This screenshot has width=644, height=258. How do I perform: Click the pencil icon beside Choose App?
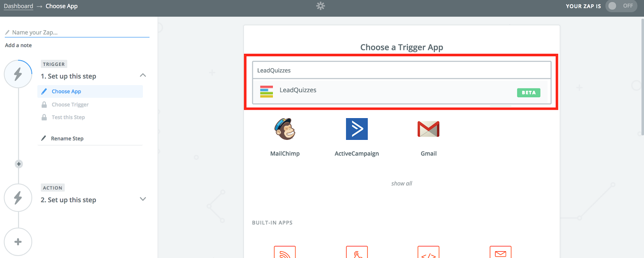point(44,92)
